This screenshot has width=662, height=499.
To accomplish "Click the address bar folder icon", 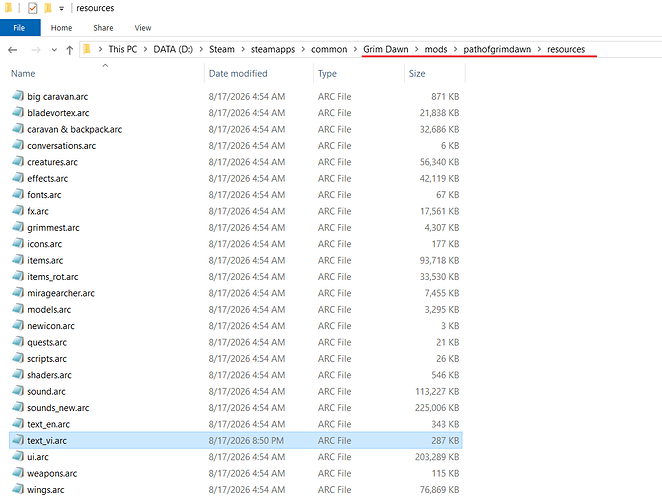I will 87,49.
